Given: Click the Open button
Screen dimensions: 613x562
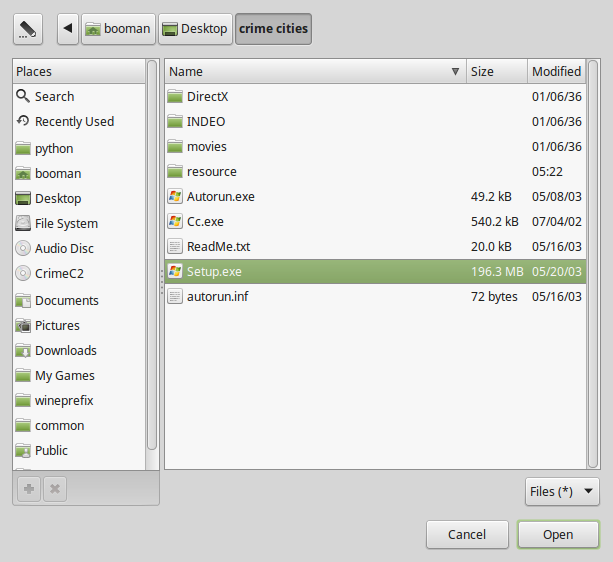Looking at the screenshot, I should coord(558,534).
